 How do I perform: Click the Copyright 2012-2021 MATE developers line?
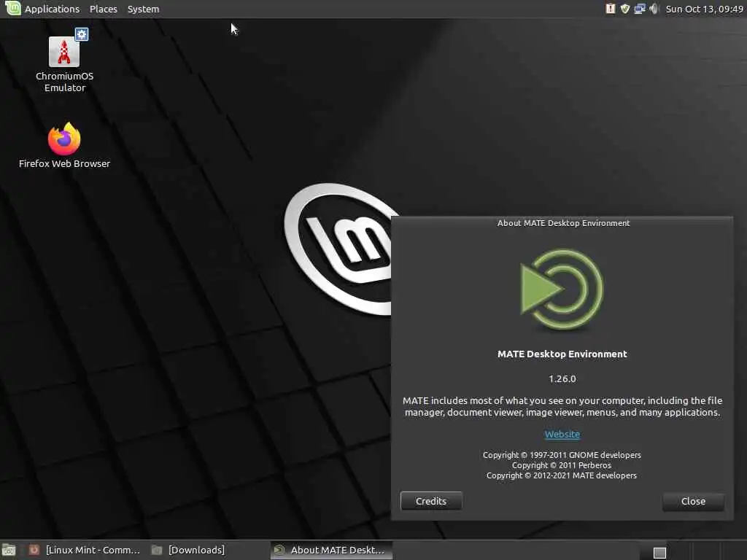[x=562, y=475]
